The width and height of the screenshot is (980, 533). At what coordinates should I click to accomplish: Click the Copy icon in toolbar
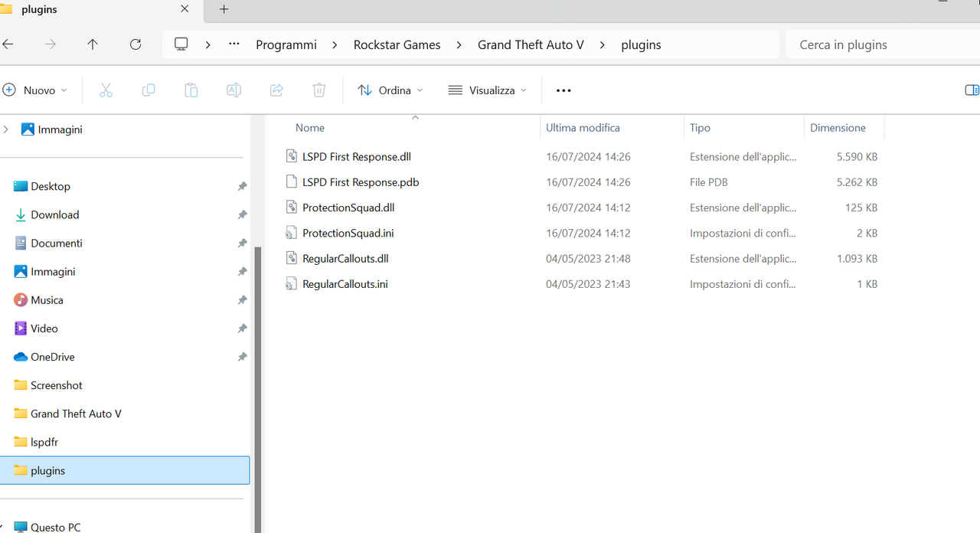[149, 90]
